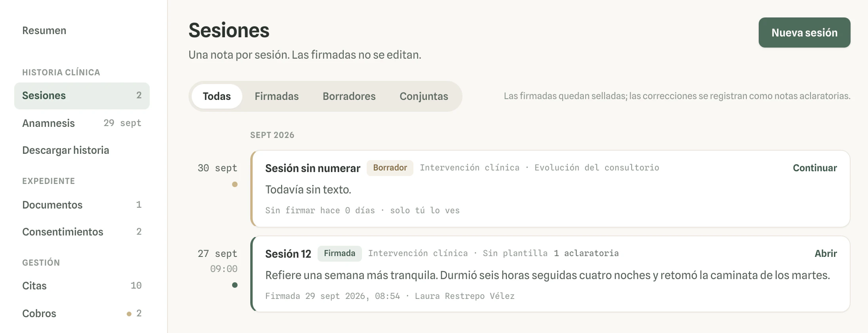
Task: Select Sesiones in the sidebar
Action: coord(82,96)
